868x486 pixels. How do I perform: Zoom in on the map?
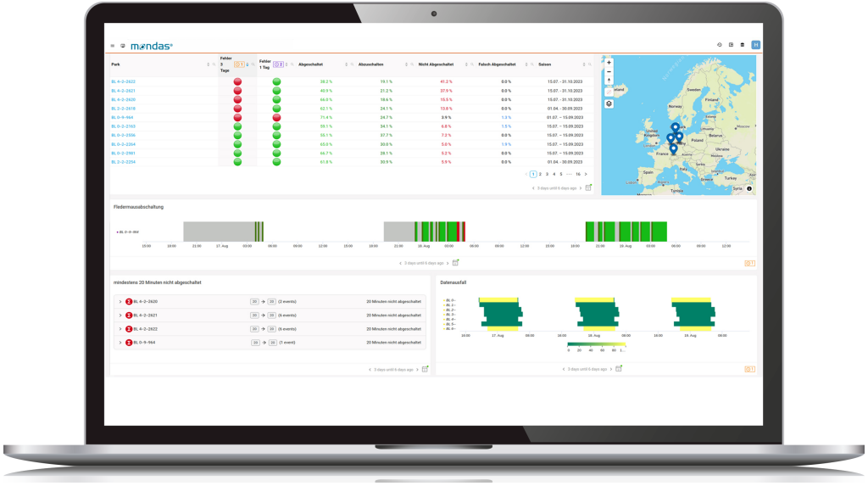[x=609, y=63]
